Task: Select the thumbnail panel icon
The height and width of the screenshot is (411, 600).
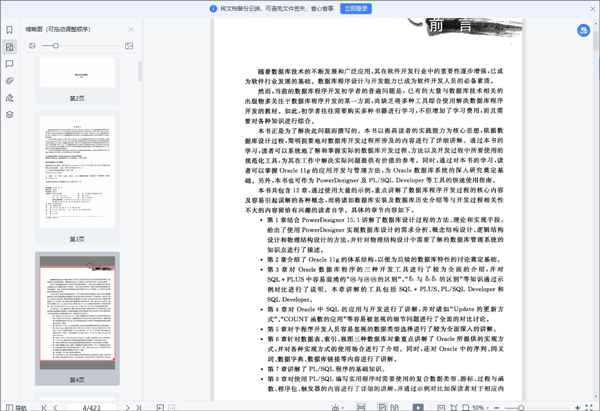Action: pyautogui.click(x=9, y=47)
